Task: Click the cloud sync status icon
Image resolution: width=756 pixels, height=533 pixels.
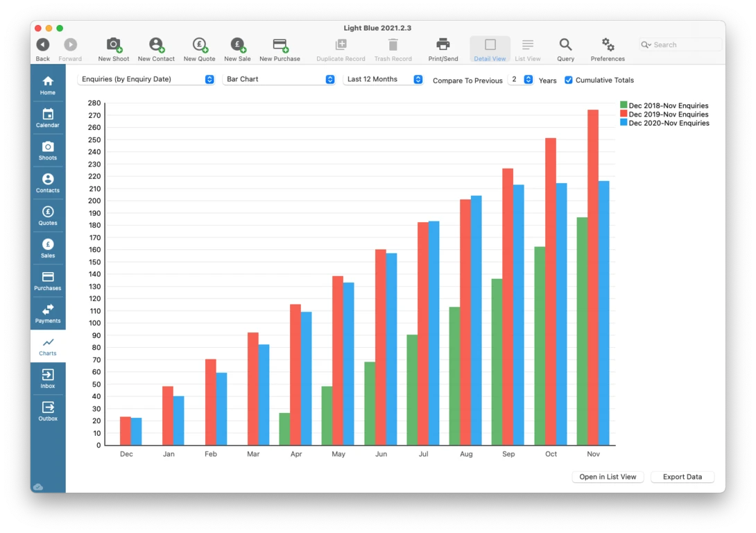Action: 38,487
